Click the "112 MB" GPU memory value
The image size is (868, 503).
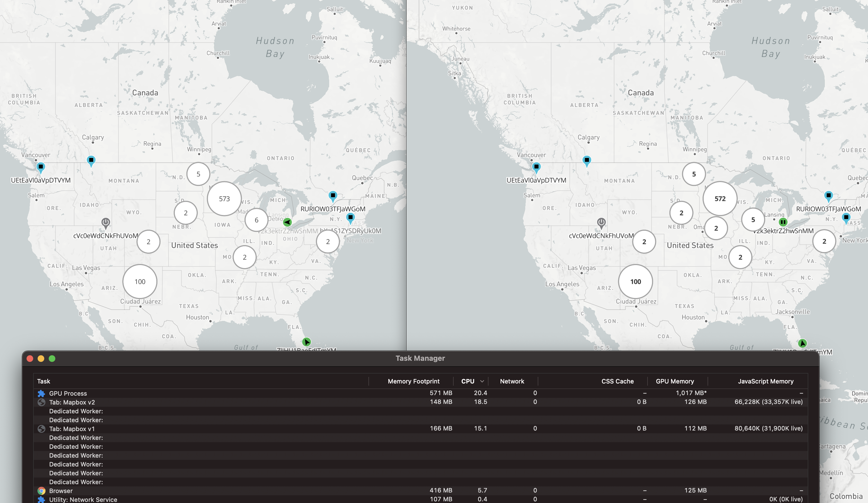pyautogui.click(x=695, y=429)
